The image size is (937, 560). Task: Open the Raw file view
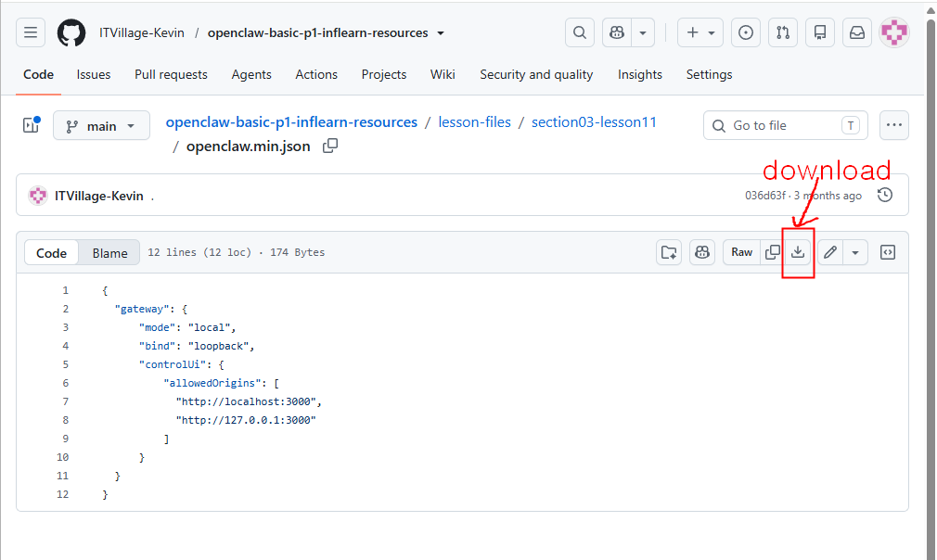[x=741, y=252]
